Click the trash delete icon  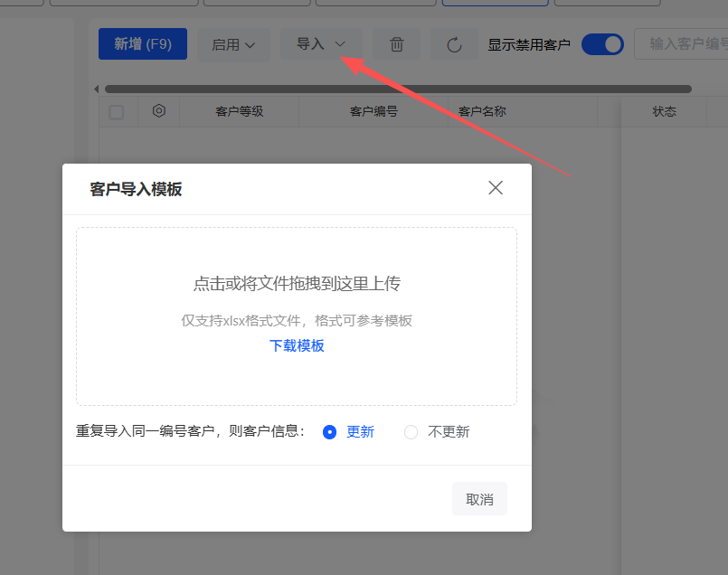click(x=396, y=44)
